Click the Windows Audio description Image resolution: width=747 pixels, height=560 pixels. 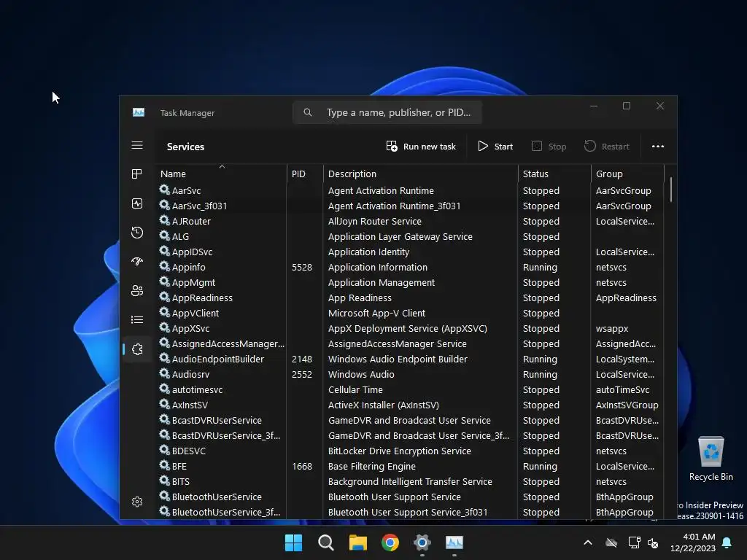(x=361, y=374)
